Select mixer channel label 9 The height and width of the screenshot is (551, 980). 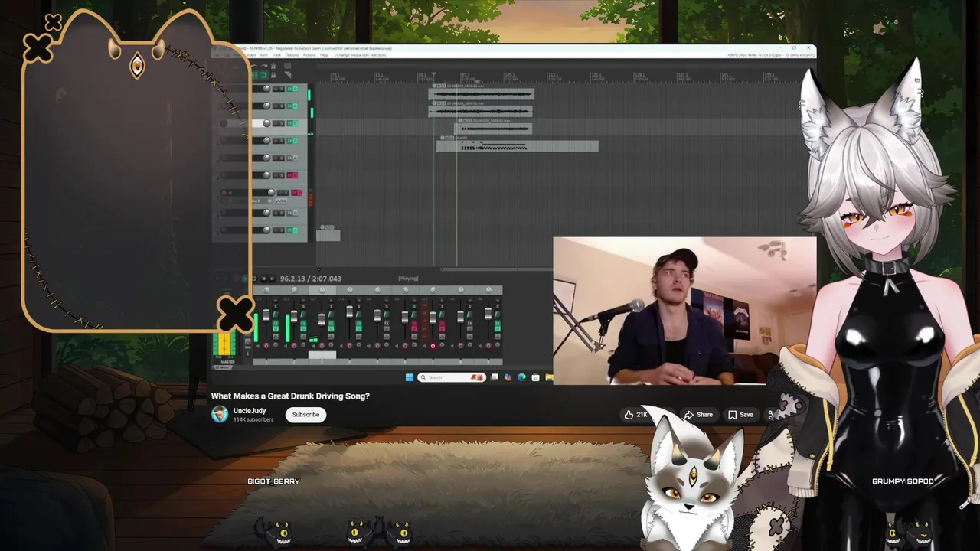coord(488,362)
